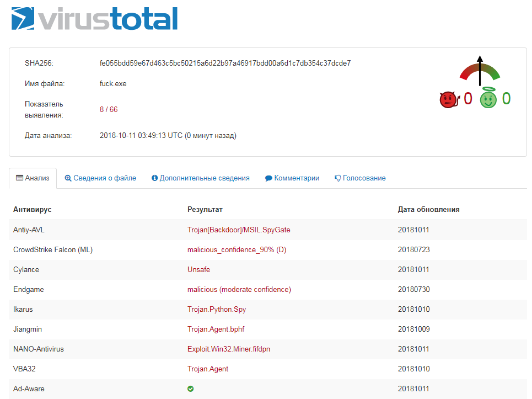Image resolution: width=532 pixels, height=399 pixels.
Task: Click the green clean checkmark for Ad-Aware
Action: 190,389
